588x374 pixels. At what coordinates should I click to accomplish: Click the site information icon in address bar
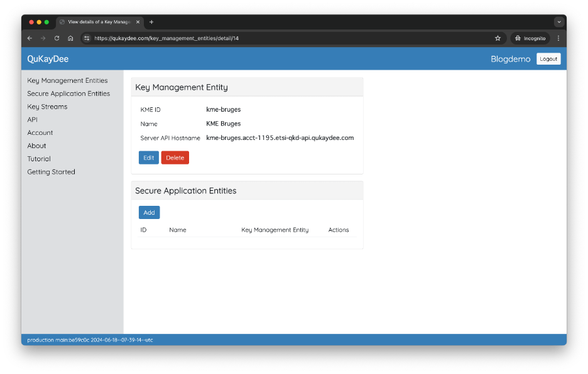pos(87,38)
